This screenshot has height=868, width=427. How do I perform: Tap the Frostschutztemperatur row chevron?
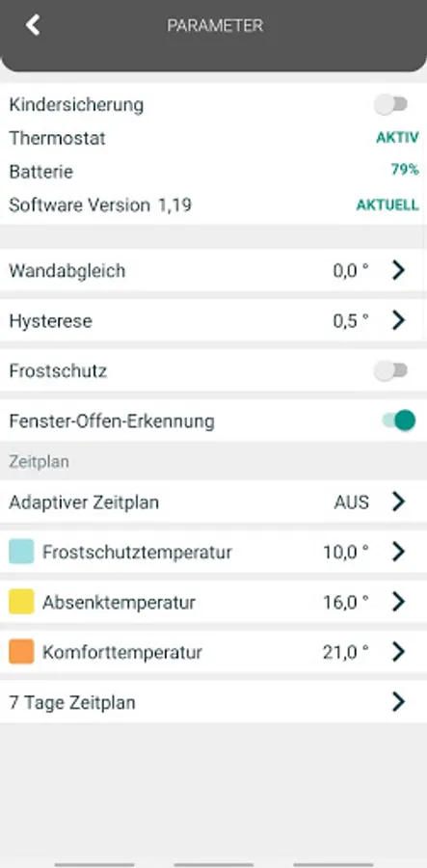(x=398, y=552)
